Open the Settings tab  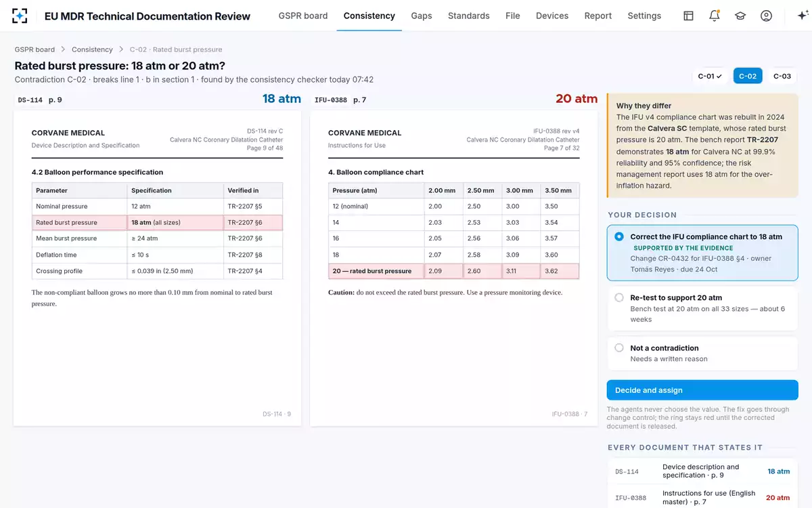tap(644, 16)
